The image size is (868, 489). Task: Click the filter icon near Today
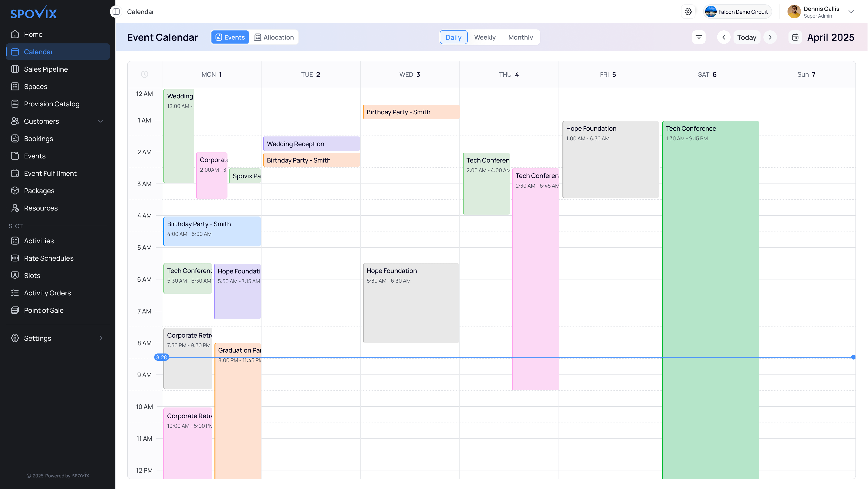pos(699,37)
